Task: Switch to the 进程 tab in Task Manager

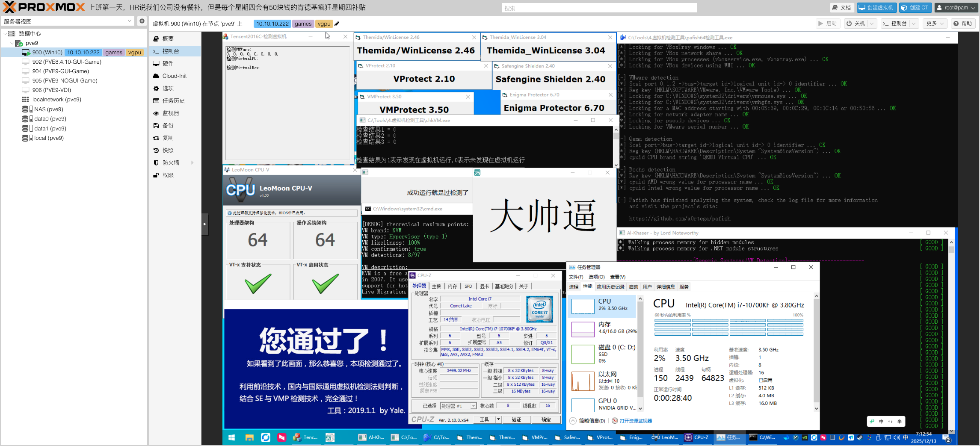Action: coord(574,287)
